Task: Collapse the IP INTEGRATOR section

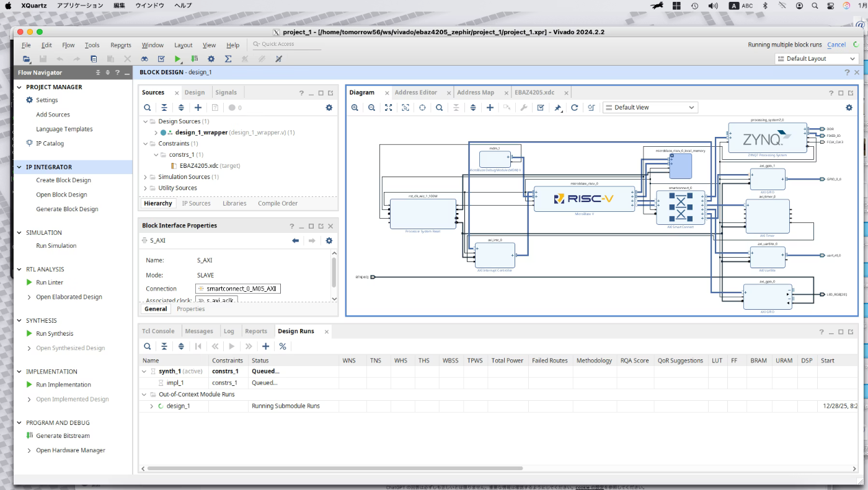Action: (x=19, y=167)
